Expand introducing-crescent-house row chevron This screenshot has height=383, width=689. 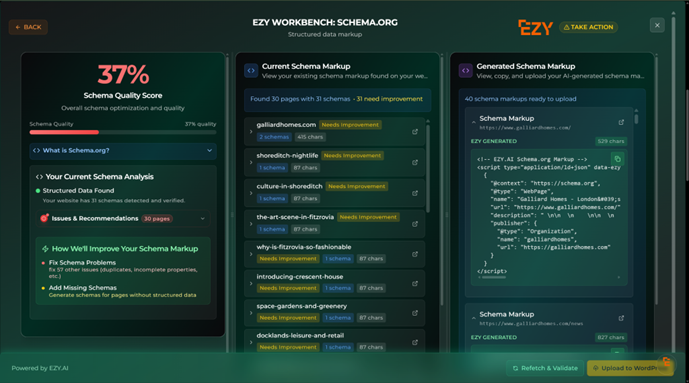[x=251, y=283]
